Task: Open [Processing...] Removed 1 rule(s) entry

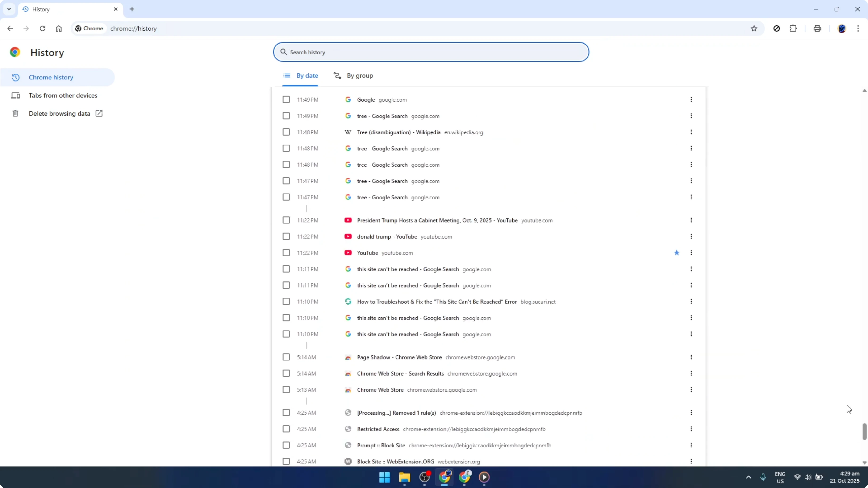Action: coord(396,413)
